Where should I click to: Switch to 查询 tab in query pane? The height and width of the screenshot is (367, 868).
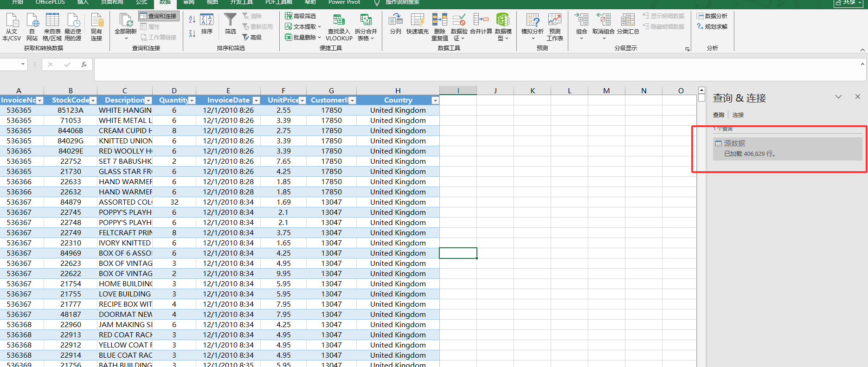pos(719,115)
